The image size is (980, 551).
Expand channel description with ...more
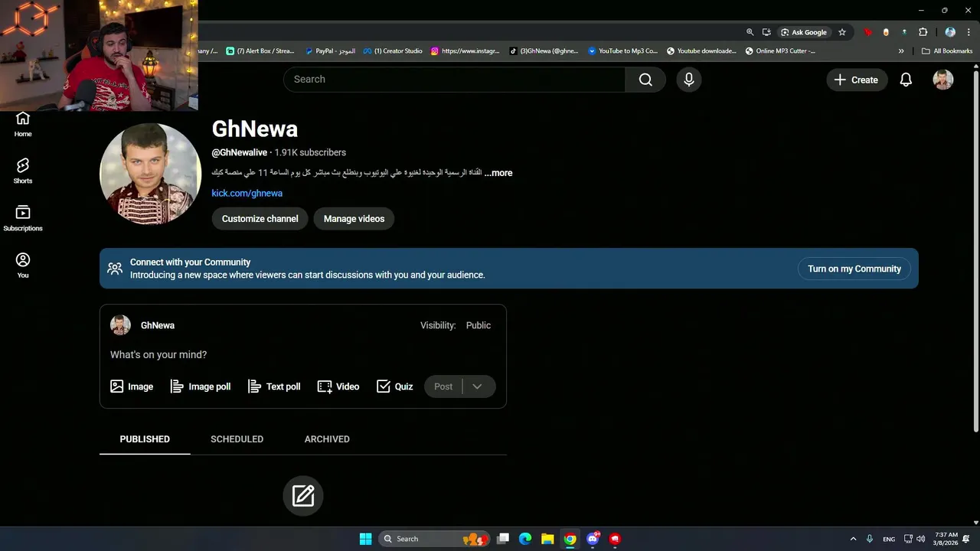point(498,173)
